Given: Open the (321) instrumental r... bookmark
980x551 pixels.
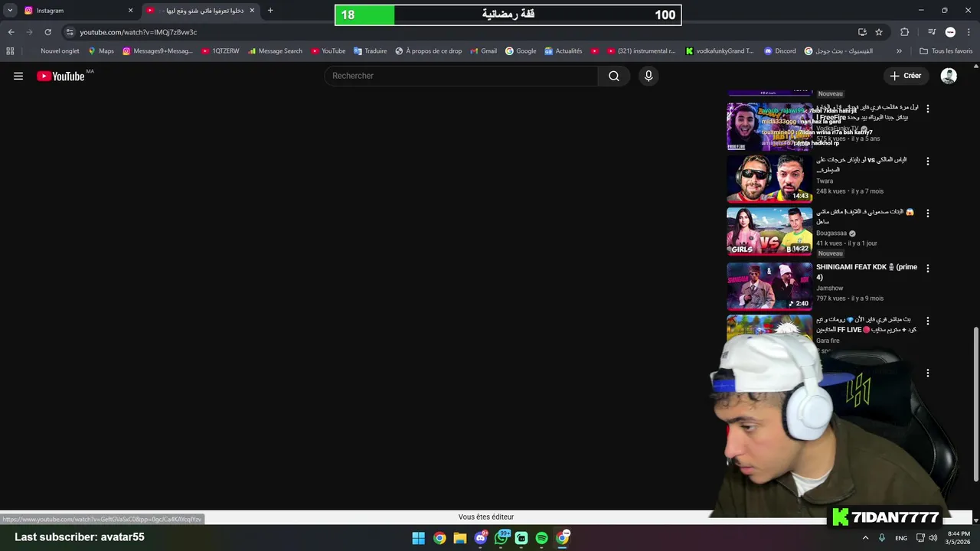Looking at the screenshot, I should pos(642,51).
